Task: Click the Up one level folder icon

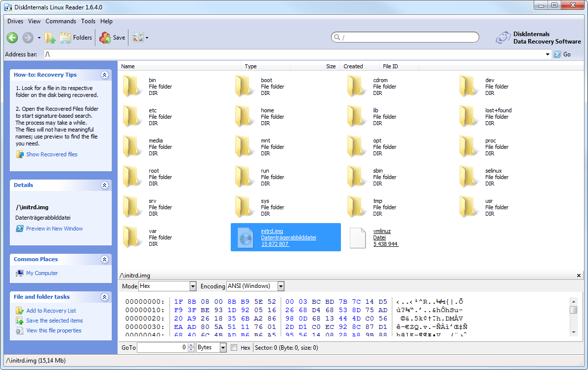Action: click(50, 38)
